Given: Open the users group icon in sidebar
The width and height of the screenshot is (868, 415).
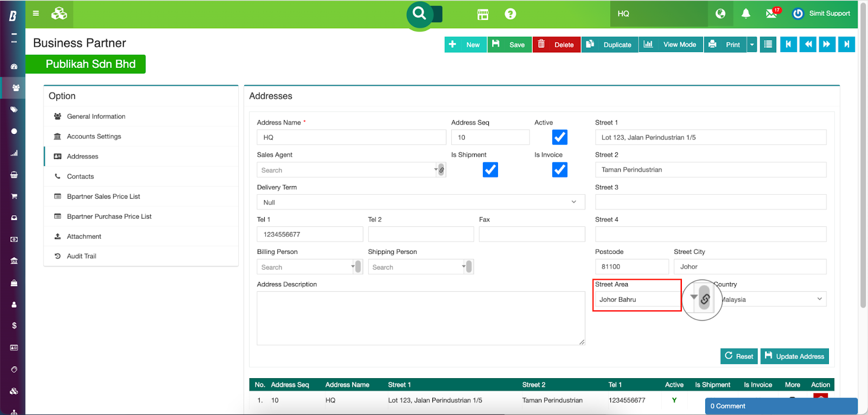Looking at the screenshot, I should tap(15, 87).
